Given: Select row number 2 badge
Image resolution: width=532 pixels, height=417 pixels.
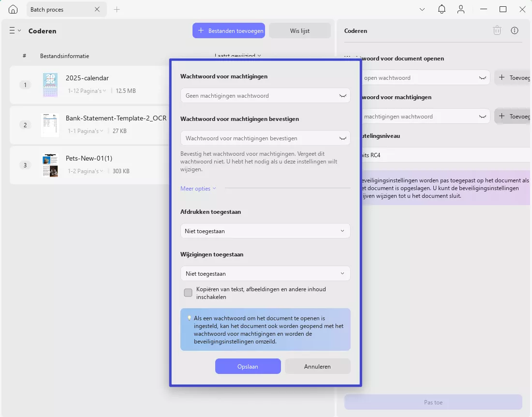Looking at the screenshot, I should point(25,125).
